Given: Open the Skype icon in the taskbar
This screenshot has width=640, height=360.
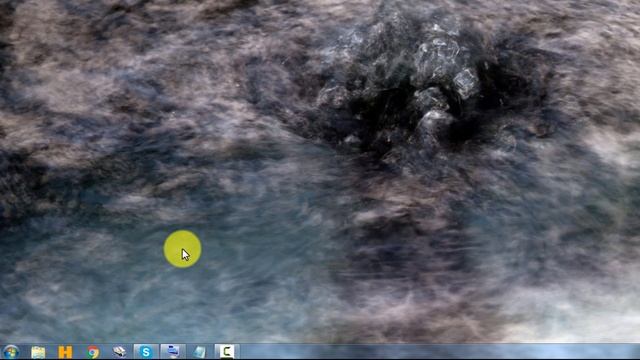Looking at the screenshot, I should coord(146,352).
